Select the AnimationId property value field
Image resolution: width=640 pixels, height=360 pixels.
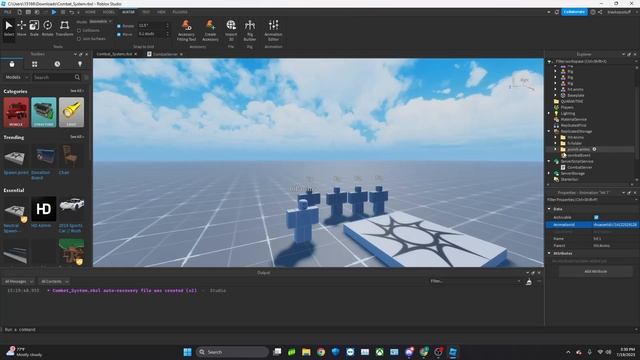615,225
